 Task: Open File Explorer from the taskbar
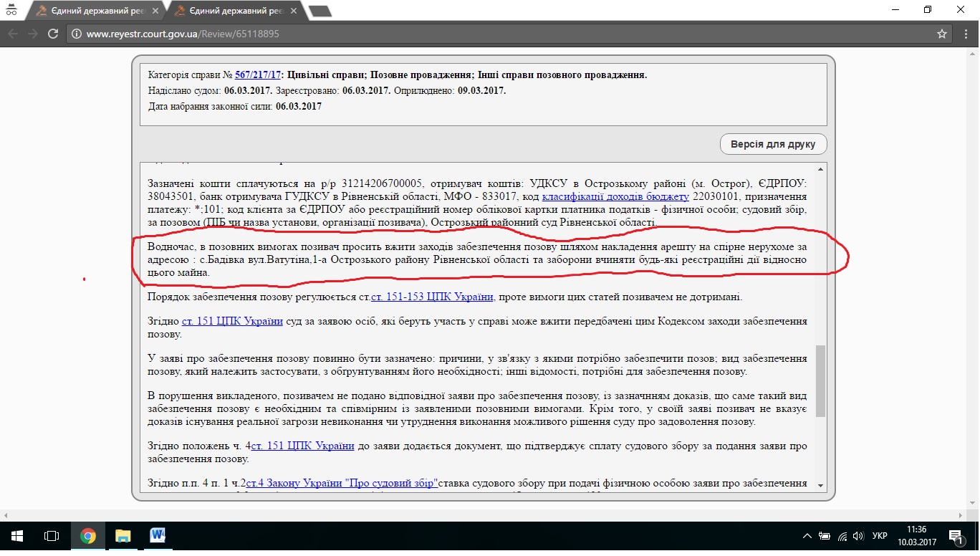pyautogui.click(x=123, y=536)
